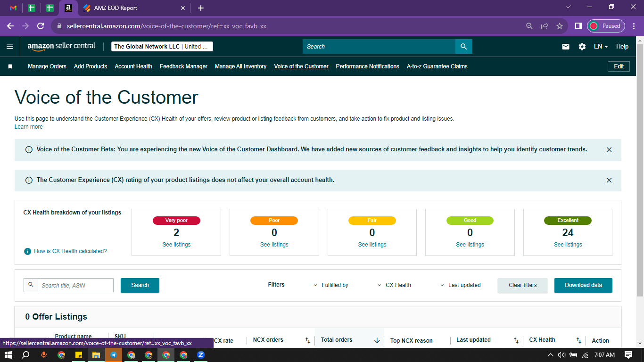The image size is (644, 362).
Task: Open Manage All Inventory
Action: coord(240,66)
